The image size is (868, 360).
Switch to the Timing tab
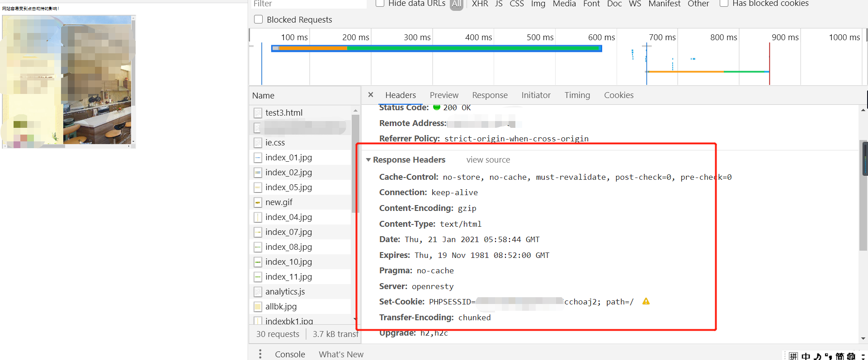pos(577,95)
